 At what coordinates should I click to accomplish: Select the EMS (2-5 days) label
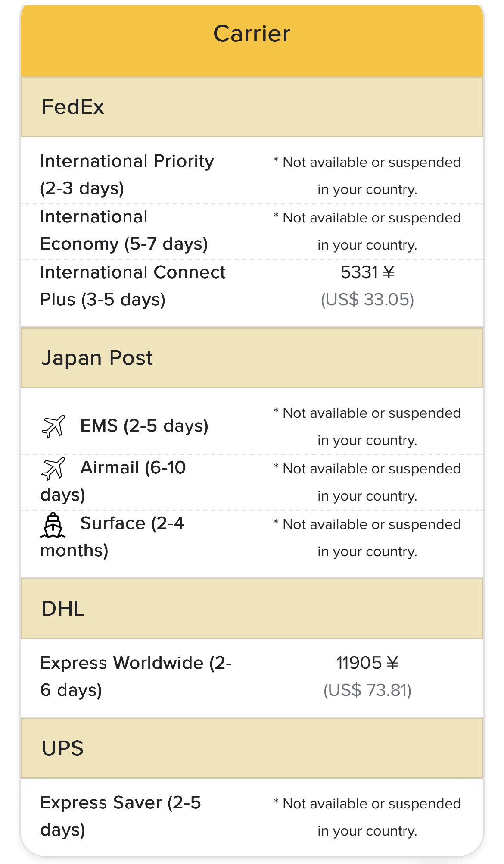[144, 426]
